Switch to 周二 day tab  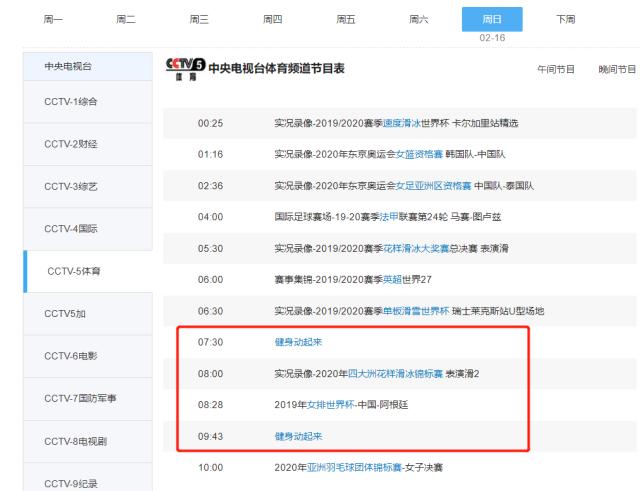pyautogui.click(x=126, y=19)
